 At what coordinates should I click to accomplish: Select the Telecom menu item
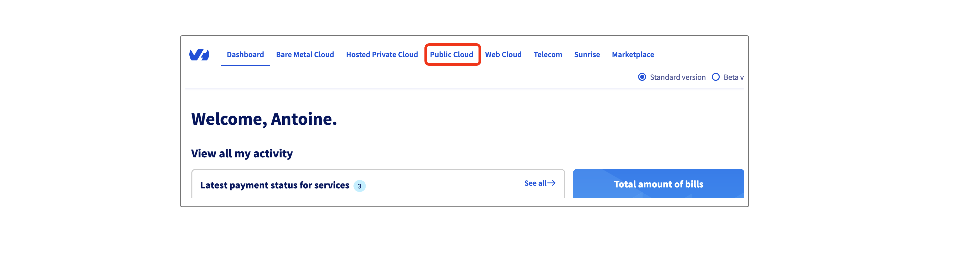547,55
